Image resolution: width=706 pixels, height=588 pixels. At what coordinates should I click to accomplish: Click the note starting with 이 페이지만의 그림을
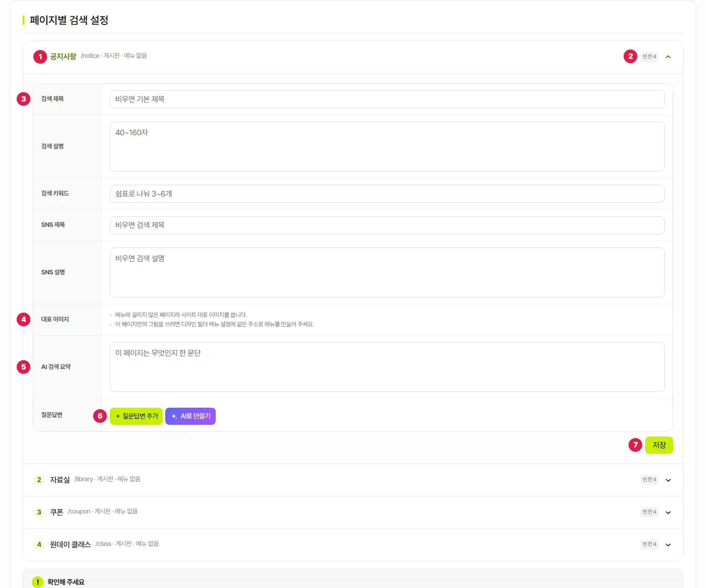tap(215, 324)
